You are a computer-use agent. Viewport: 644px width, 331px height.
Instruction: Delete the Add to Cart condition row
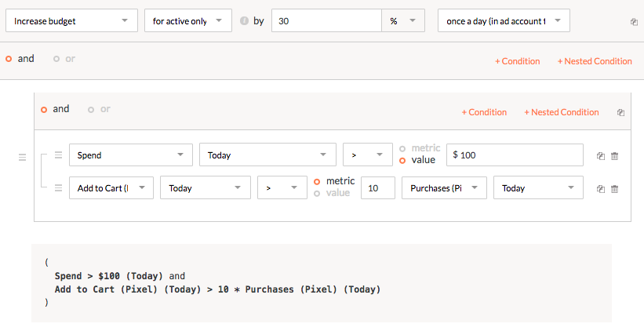[614, 188]
